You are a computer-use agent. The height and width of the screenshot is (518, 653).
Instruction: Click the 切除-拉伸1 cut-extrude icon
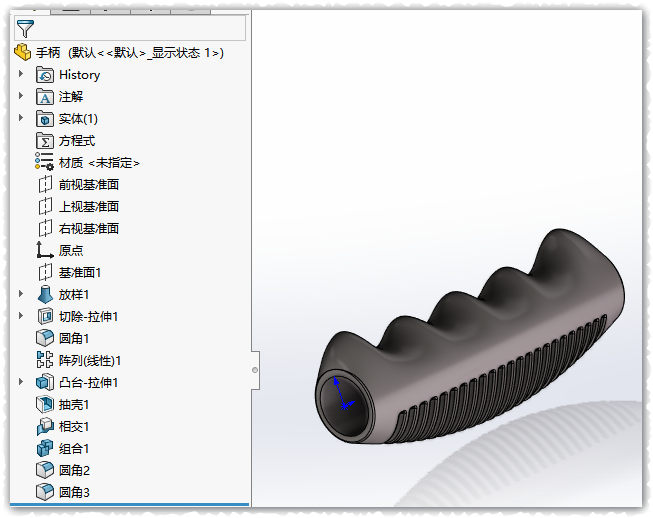(x=45, y=316)
